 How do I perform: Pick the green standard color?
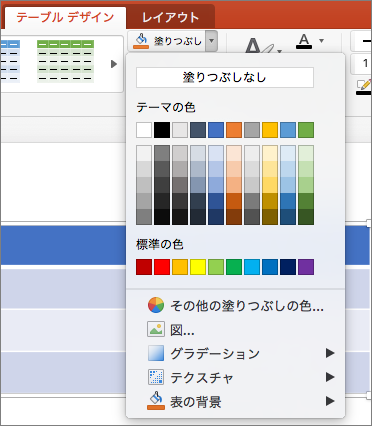point(234,267)
